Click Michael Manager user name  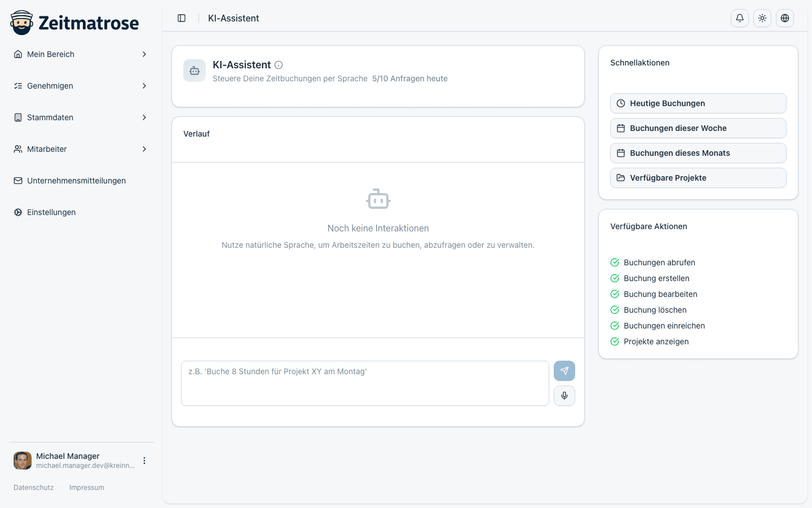pyautogui.click(x=68, y=456)
